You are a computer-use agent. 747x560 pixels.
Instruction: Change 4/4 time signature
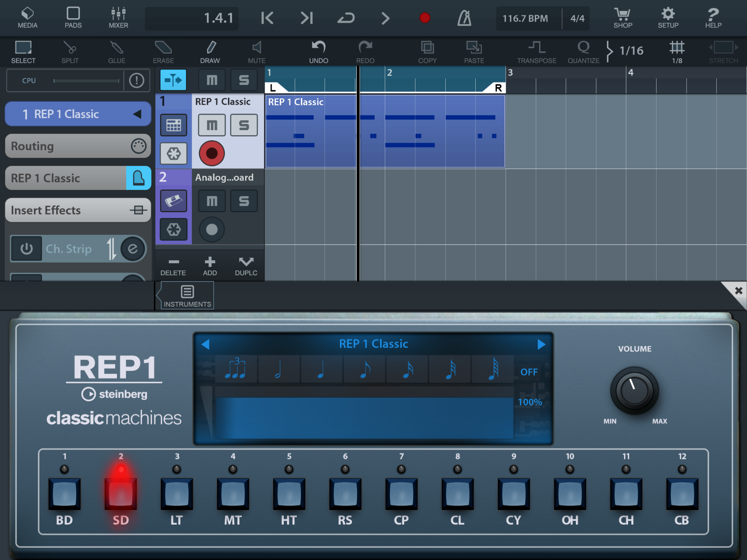[577, 18]
